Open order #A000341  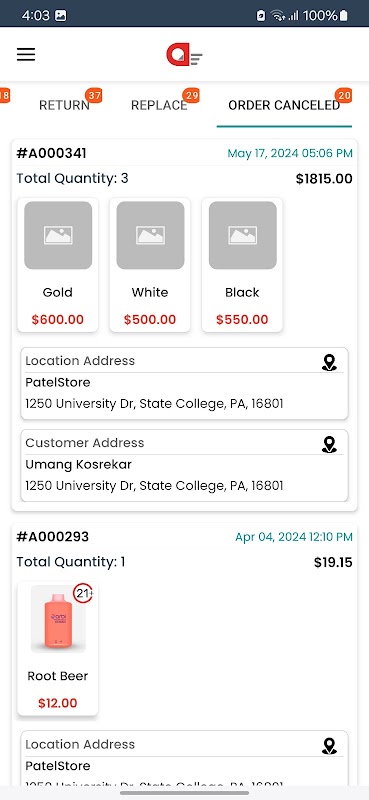[52, 153]
